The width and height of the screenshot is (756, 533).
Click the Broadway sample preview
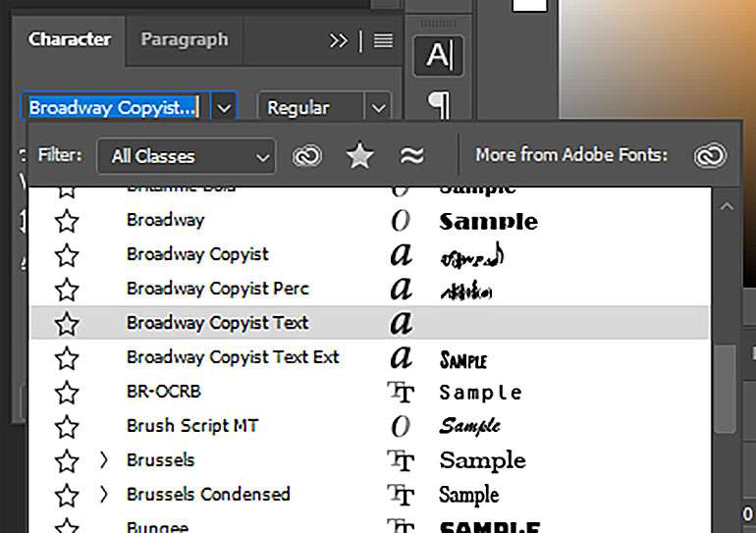(488, 222)
